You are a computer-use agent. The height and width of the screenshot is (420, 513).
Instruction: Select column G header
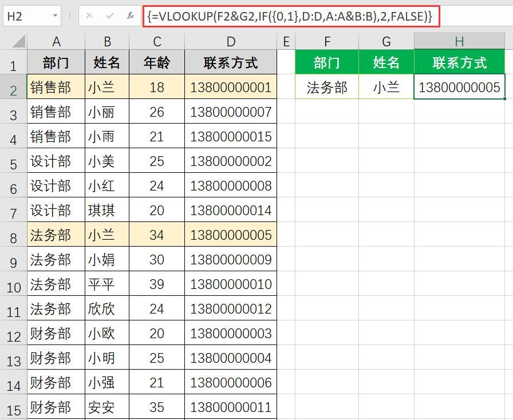[x=386, y=41]
